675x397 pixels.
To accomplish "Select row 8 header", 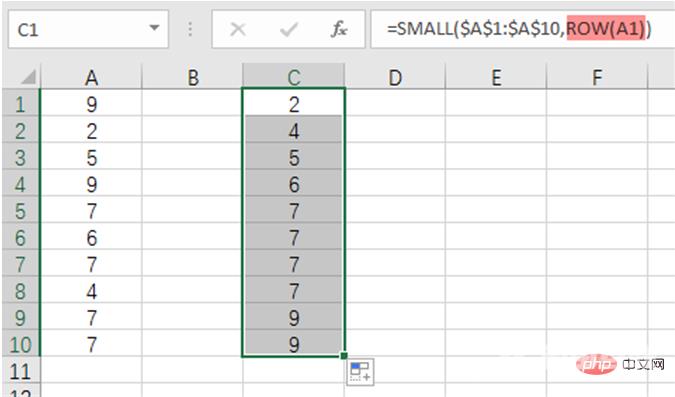I will [x=21, y=290].
